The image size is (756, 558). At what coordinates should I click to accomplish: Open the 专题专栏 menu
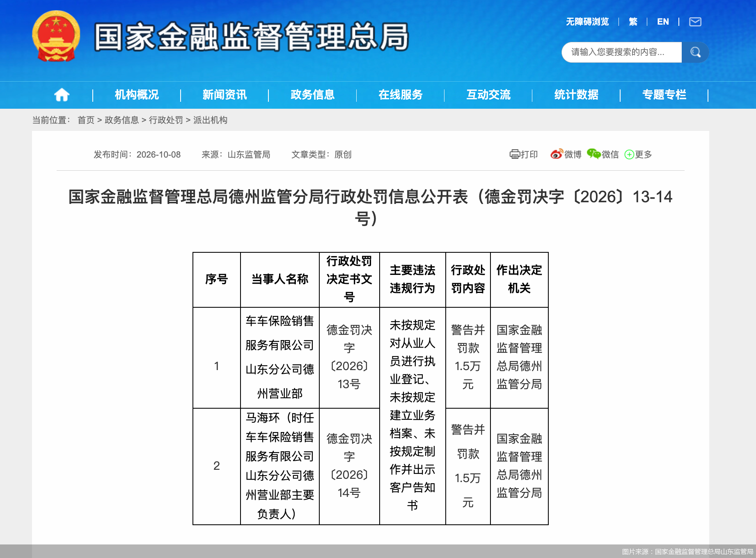[664, 95]
